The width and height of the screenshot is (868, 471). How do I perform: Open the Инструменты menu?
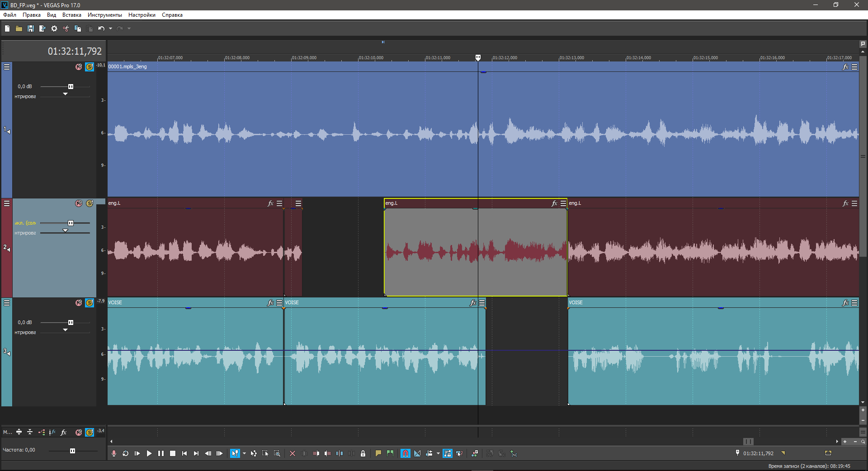[104, 15]
